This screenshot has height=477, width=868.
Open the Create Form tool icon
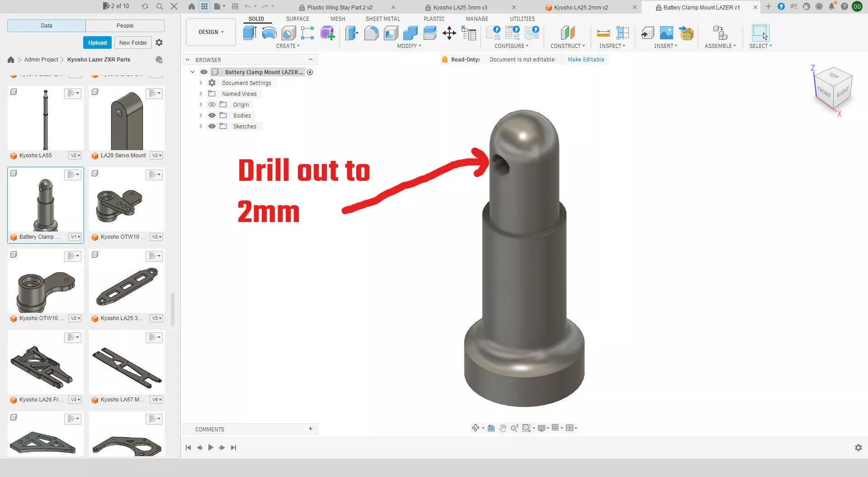coord(327,33)
